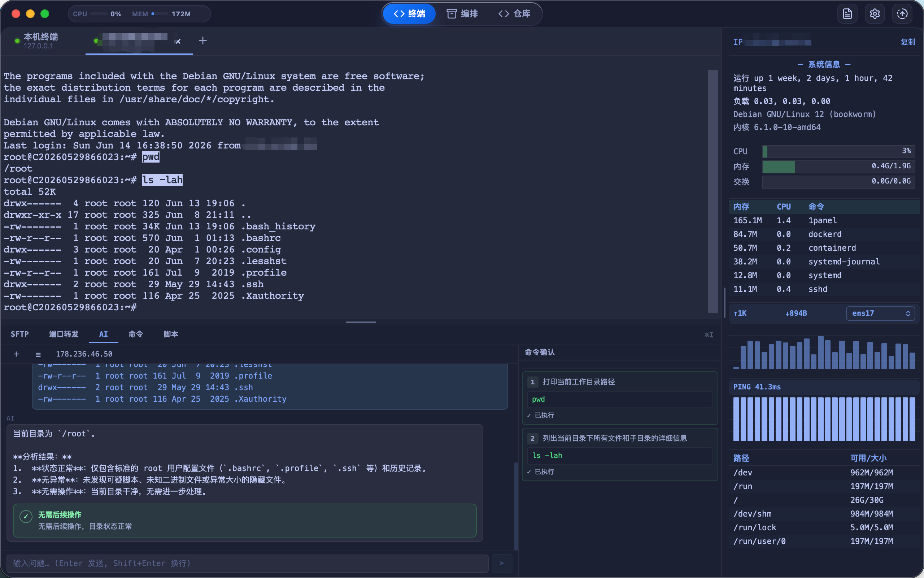The height and width of the screenshot is (578, 924).
Task: Send the AI question arrow button
Action: pyautogui.click(x=502, y=563)
